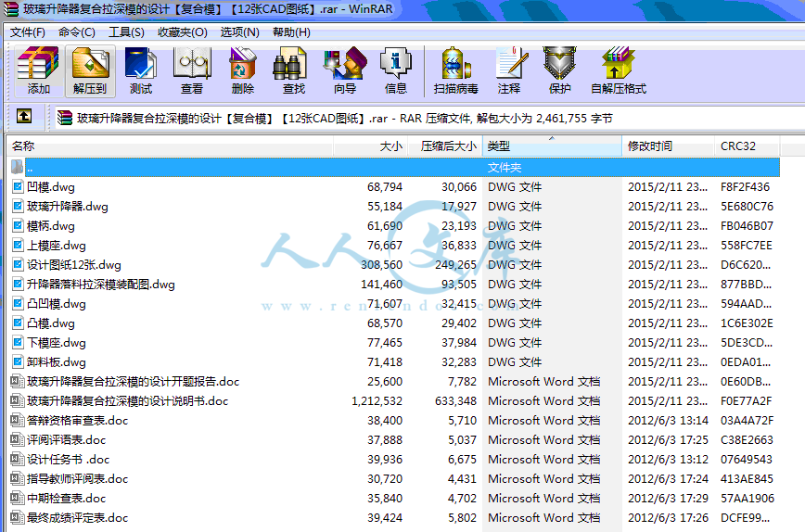This screenshot has height=532, width=805.
Task: Click the parent folder icon in the '..' row
Action: [17, 167]
